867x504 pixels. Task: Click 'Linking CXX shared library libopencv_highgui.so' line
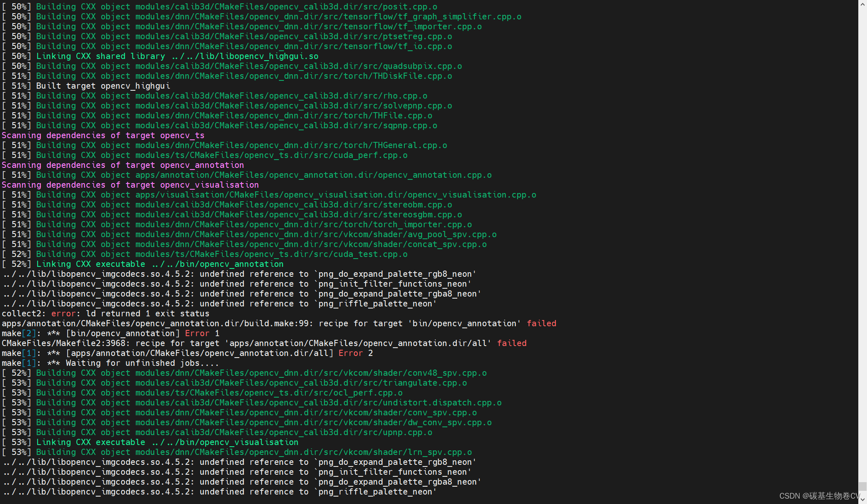pyautogui.click(x=160, y=56)
